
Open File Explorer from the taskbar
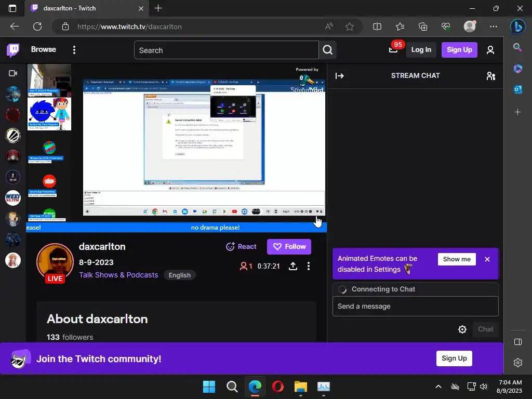tap(301, 387)
